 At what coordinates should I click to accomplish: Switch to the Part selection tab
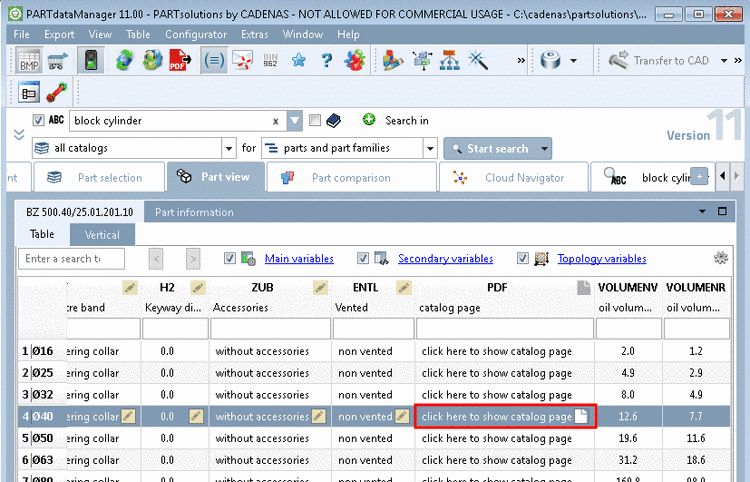point(99,178)
